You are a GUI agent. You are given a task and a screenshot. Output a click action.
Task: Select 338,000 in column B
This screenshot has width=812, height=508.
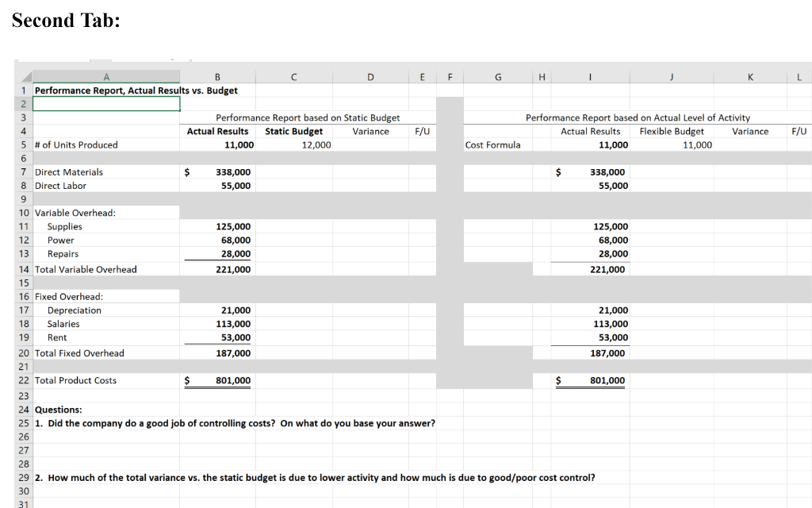coord(217,171)
